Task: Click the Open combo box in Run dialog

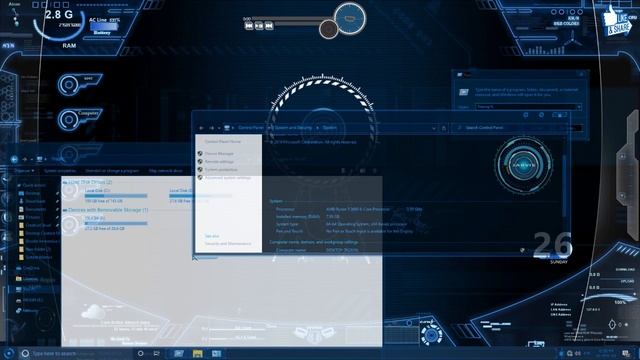Action: (529, 107)
